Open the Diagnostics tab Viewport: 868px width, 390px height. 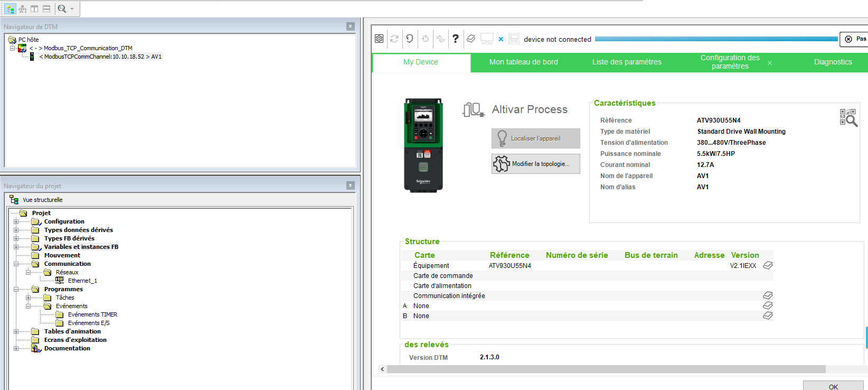click(x=833, y=62)
